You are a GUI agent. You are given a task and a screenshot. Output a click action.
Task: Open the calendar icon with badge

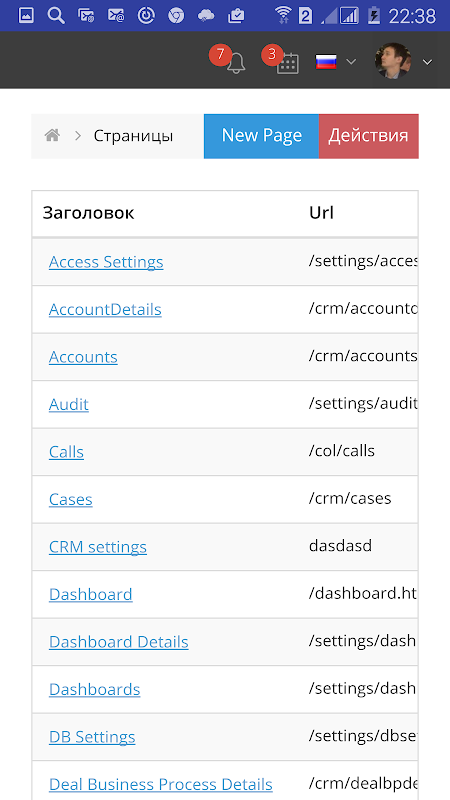click(288, 63)
